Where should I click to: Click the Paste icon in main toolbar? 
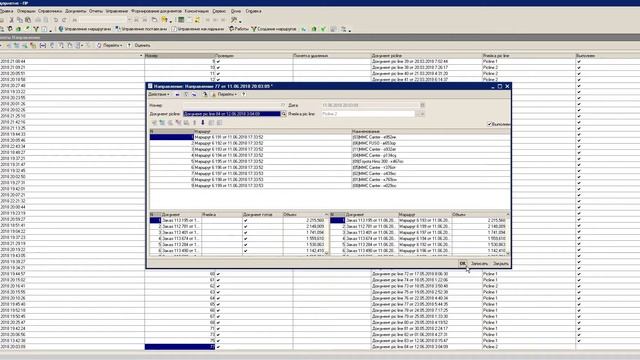click(x=28, y=20)
